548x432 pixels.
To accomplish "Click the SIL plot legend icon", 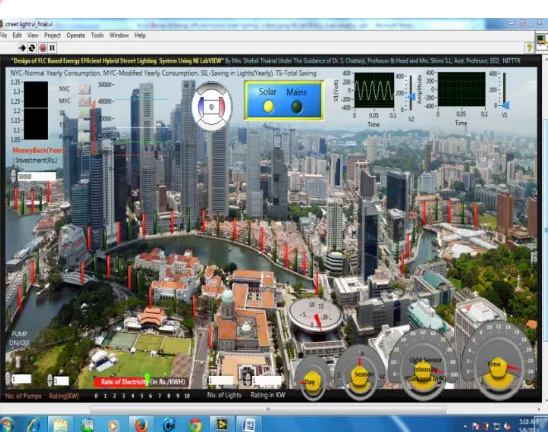I will tap(84, 113).
